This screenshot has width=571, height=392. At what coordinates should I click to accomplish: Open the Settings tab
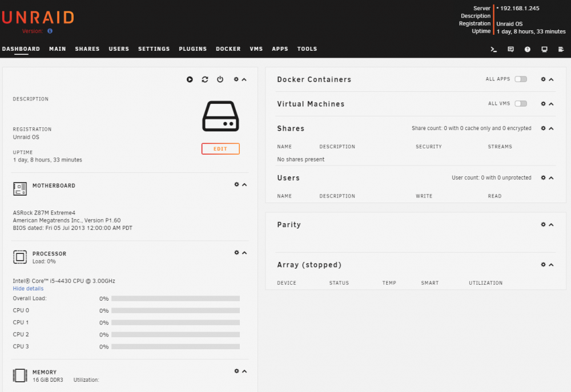coord(154,49)
